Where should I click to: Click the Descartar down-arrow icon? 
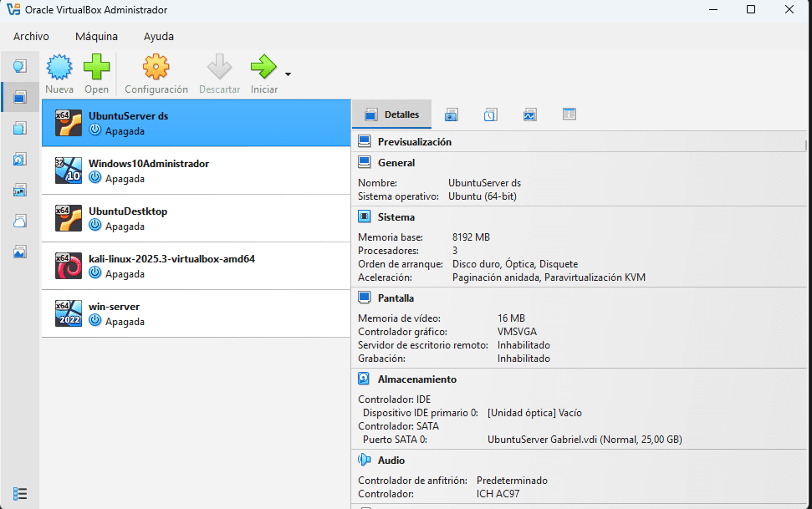pyautogui.click(x=220, y=67)
